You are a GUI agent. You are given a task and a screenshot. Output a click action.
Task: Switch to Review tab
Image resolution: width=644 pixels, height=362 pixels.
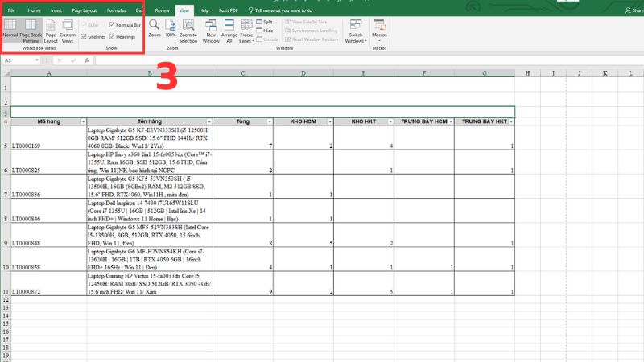(163, 10)
